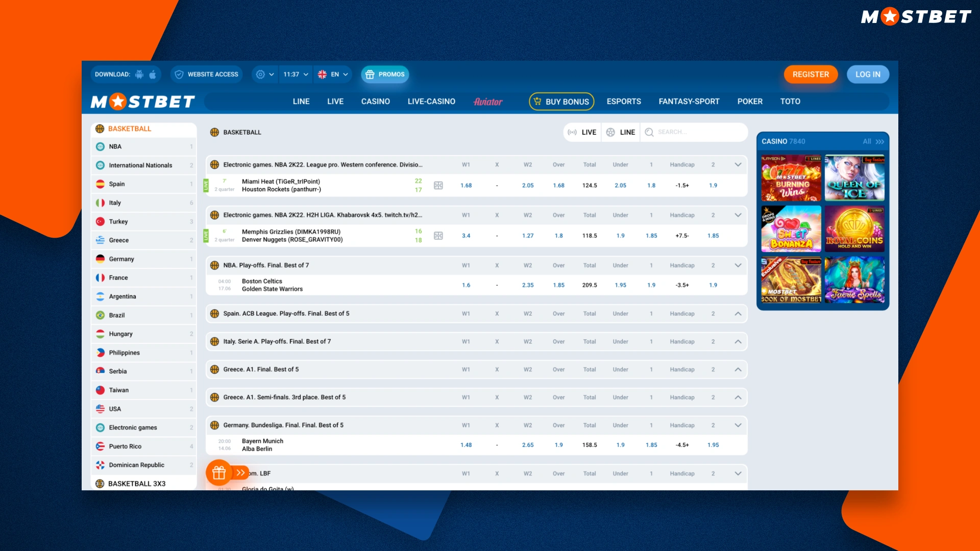Click LOG IN button in header

(x=868, y=74)
